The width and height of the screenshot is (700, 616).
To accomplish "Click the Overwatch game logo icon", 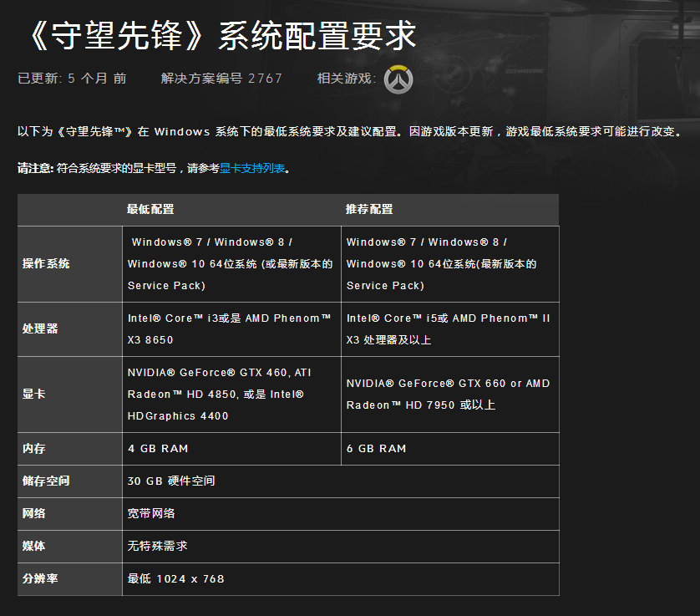I will 398,79.
